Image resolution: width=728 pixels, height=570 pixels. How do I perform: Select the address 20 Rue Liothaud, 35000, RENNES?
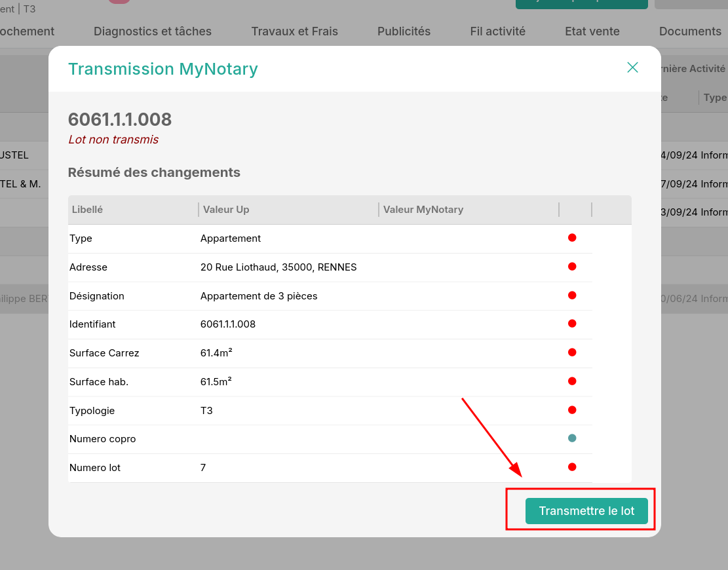[x=278, y=267]
